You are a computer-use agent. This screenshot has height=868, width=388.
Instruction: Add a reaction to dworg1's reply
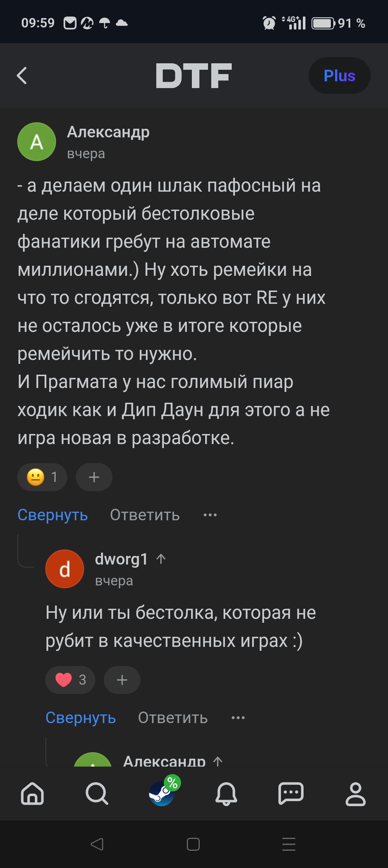(122, 680)
